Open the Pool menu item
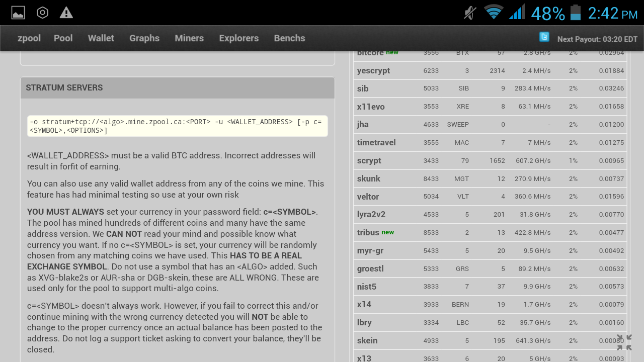Viewport: 644px width, 362px height. [x=63, y=38]
